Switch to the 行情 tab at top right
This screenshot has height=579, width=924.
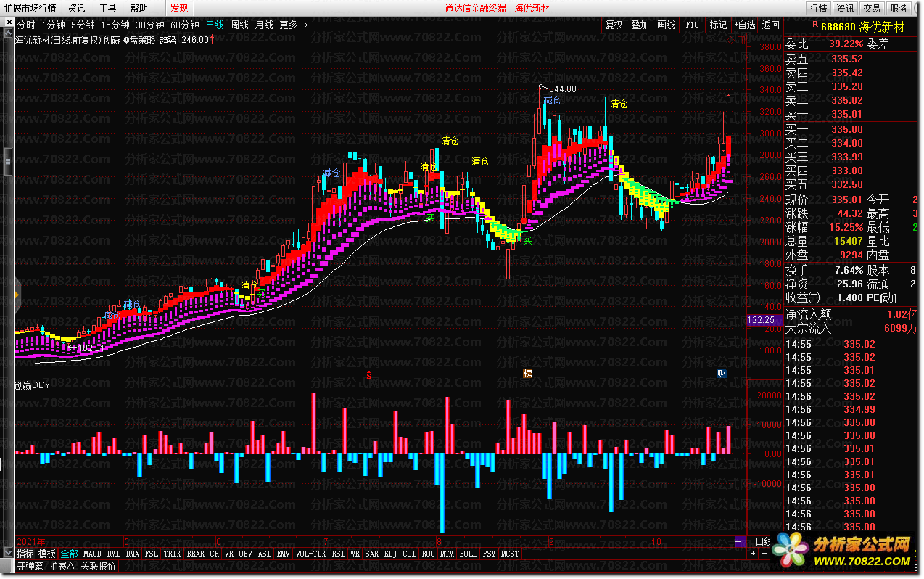pos(818,9)
